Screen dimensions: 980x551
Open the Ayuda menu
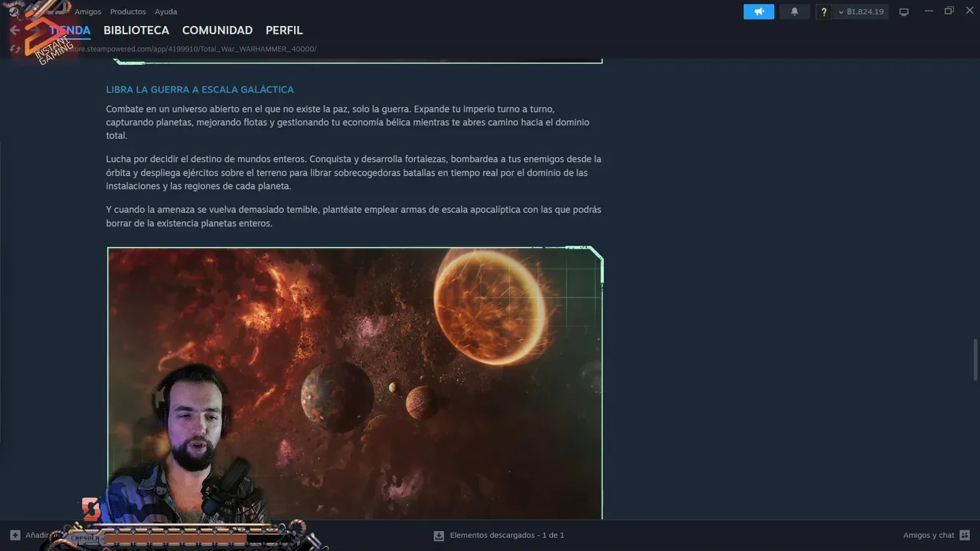[x=166, y=11]
